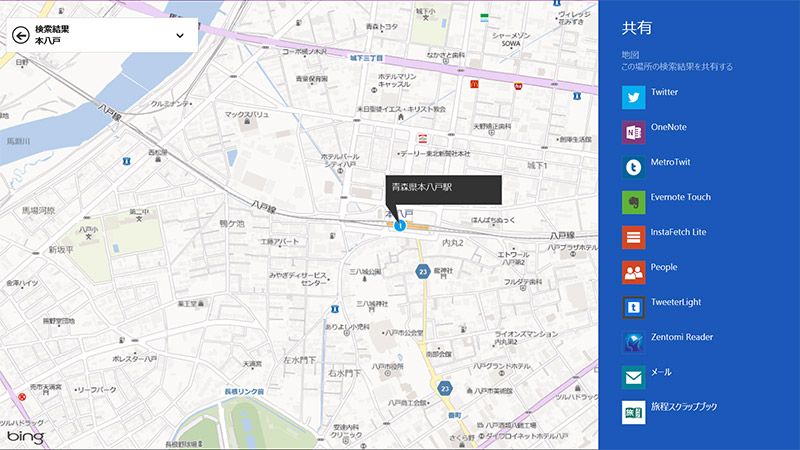Share via the メール envelope icon
The image size is (800, 450).
click(x=634, y=377)
